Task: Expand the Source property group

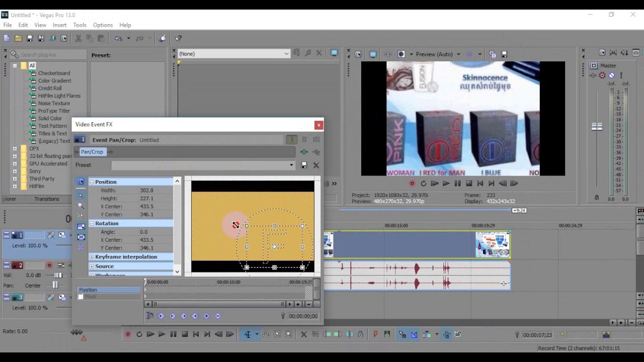Action: (x=92, y=266)
